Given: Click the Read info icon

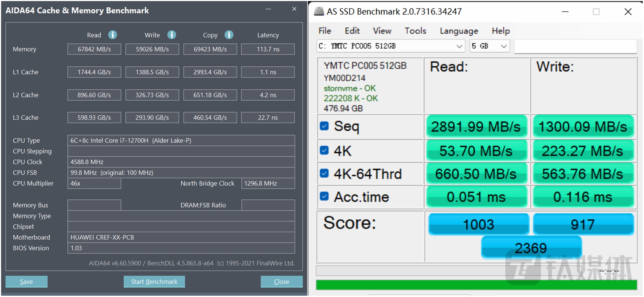Looking at the screenshot, I should pyautogui.click(x=112, y=35).
